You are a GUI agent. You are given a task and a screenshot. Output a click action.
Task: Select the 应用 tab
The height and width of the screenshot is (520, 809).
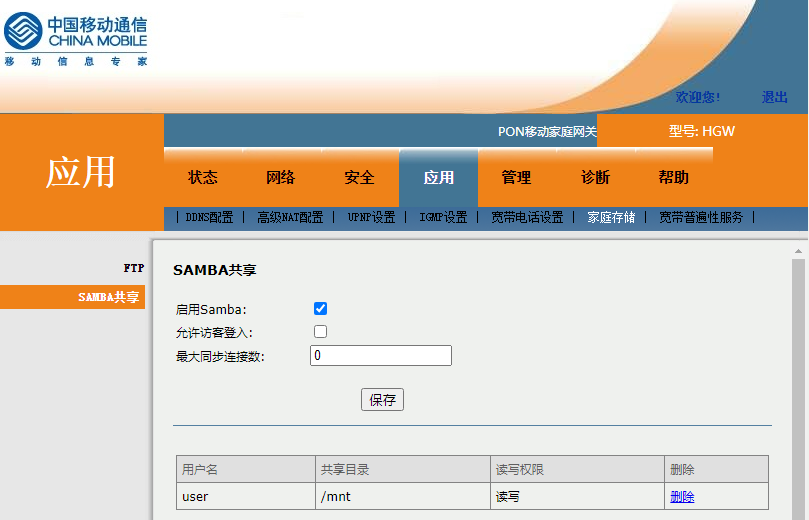coord(438,178)
